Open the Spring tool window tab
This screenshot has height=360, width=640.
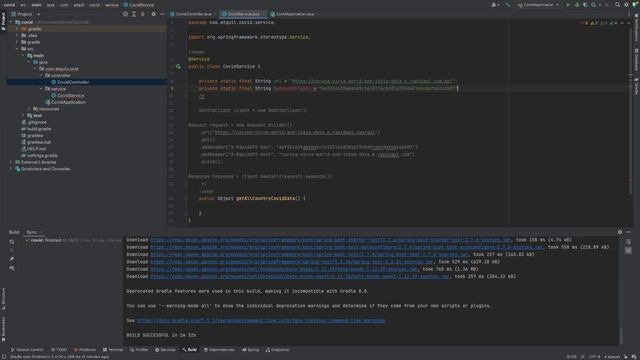click(x=251, y=350)
